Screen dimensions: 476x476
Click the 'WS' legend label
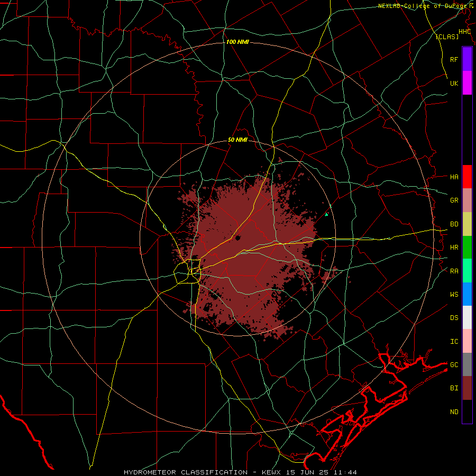tap(454, 294)
